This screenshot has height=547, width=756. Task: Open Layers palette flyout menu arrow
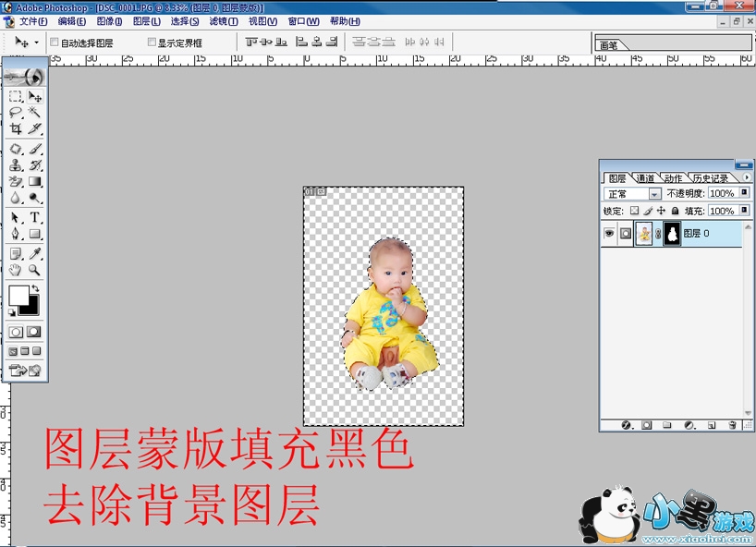(747, 177)
